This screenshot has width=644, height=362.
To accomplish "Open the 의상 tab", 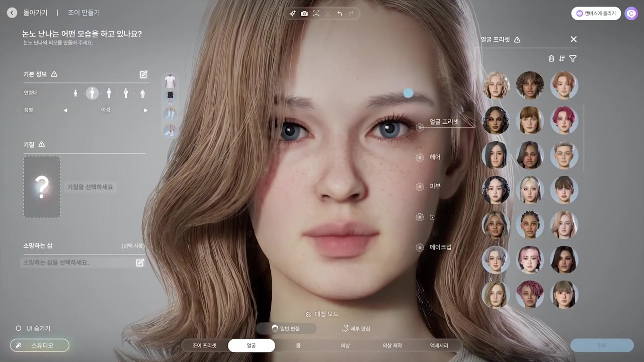I will pos(345,345).
